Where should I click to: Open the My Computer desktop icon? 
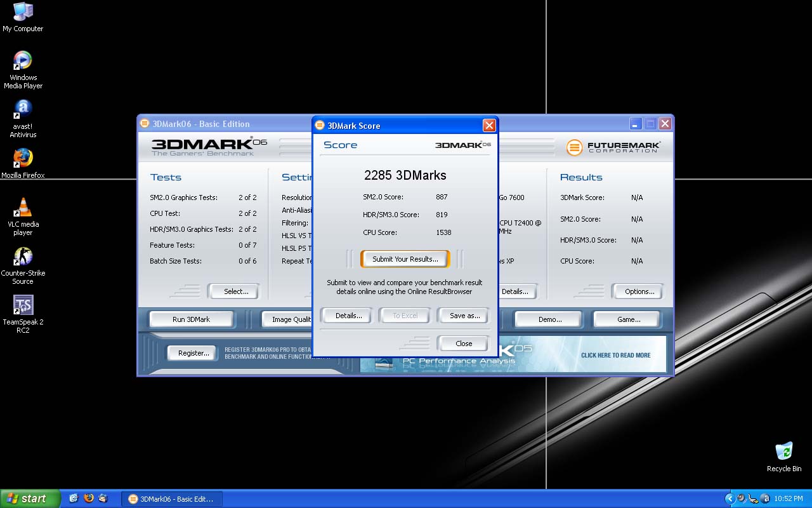(23, 17)
